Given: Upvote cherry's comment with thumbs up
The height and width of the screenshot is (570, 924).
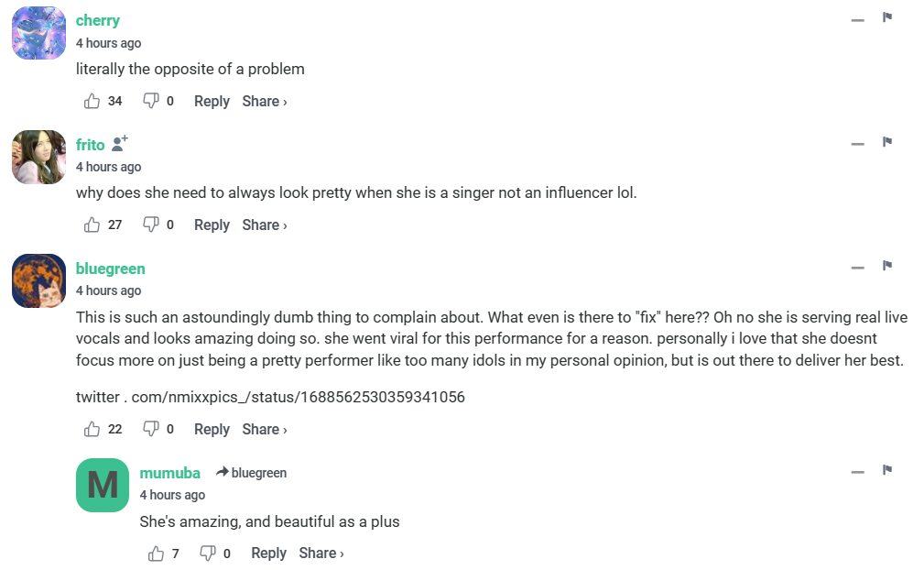Looking at the screenshot, I should click(x=92, y=101).
